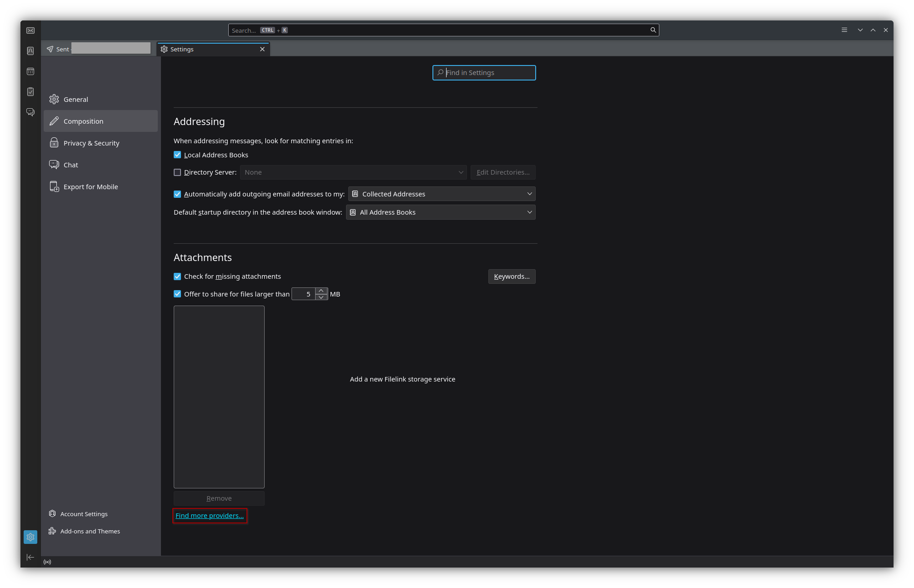Open the Tasks sidebar icon
The image size is (914, 588).
[30, 92]
